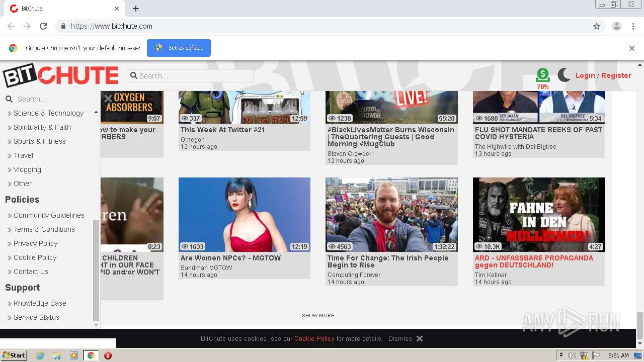Open Cookie Policy in cookie banner
Image resolution: width=644 pixels, height=362 pixels.
coord(314,339)
